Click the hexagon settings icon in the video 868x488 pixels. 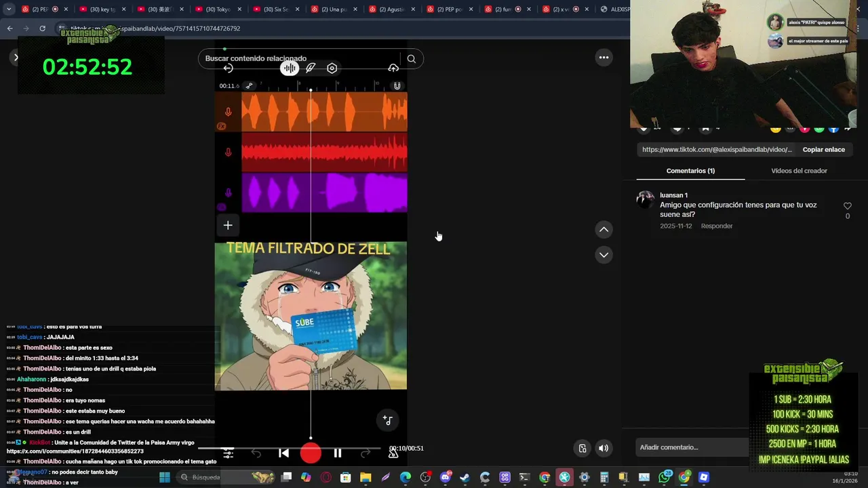[x=332, y=68]
